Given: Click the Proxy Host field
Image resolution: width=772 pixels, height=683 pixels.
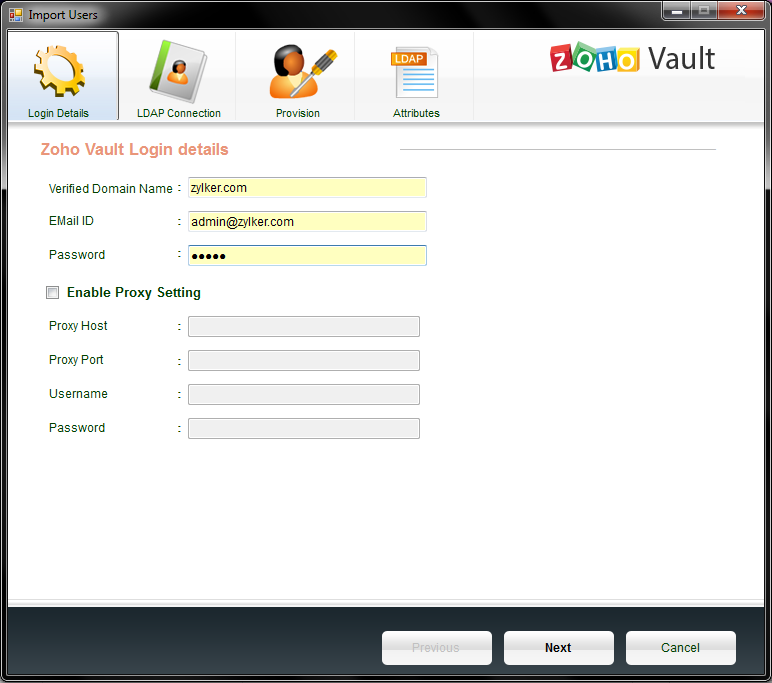Looking at the screenshot, I should click(x=304, y=326).
